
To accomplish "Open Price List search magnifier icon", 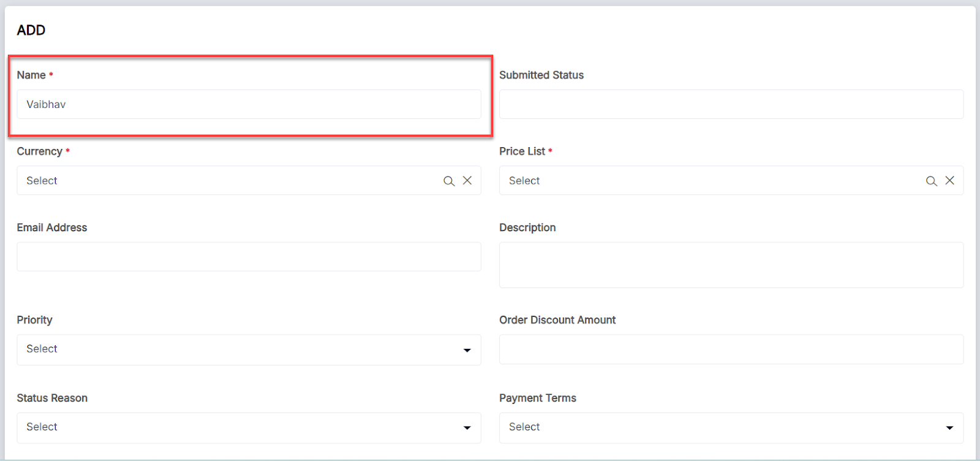I will pyautogui.click(x=932, y=181).
